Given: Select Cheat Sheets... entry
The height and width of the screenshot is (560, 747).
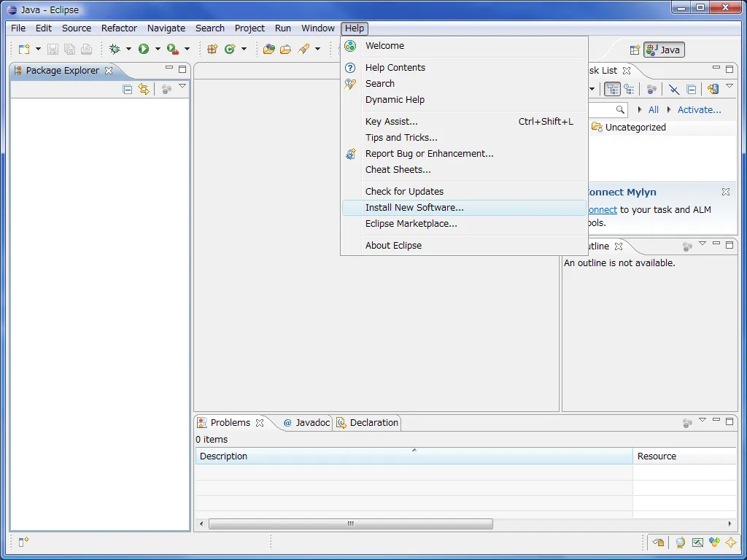Looking at the screenshot, I should click(464, 169).
